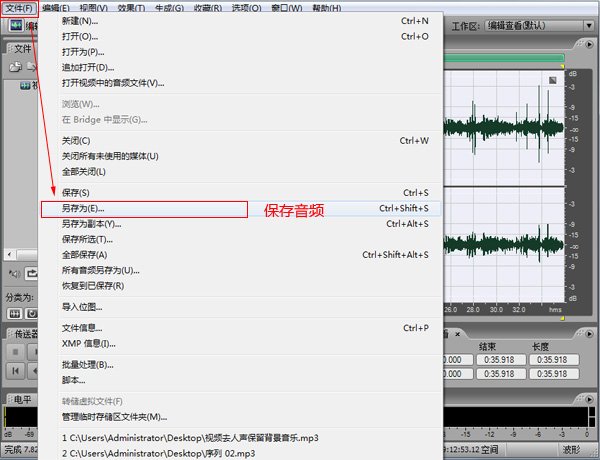Open the 工作区 workspace dropdown

click(539, 26)
